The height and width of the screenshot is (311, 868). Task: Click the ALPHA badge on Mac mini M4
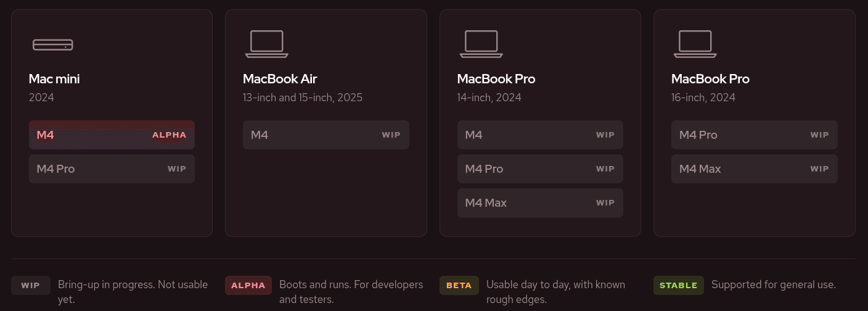170,135
